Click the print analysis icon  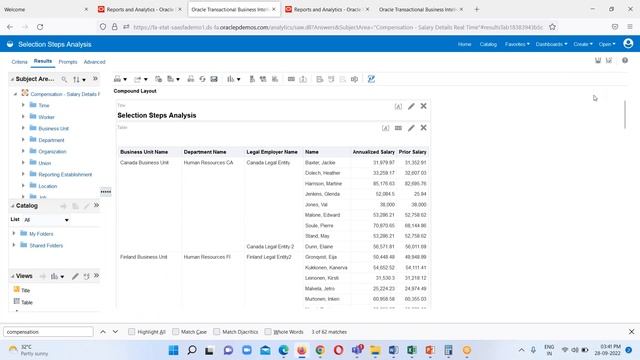click(118, 79)
